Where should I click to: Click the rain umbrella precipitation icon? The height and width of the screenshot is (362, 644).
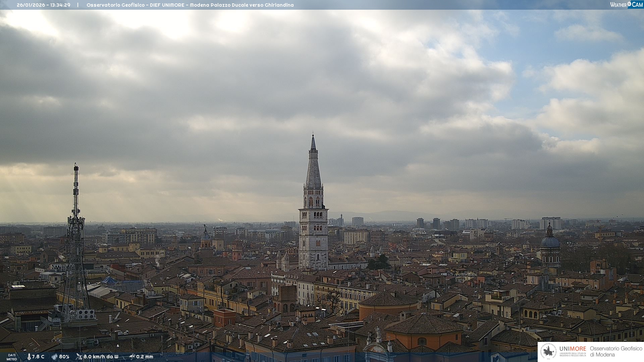click(x=132, y=357)
